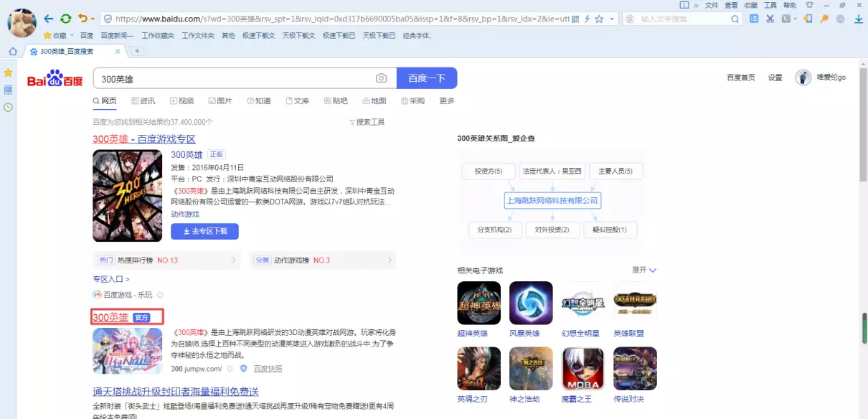868x419 pixels.
Task: Click the 风暴英雄 game thumbnail
Action: [531, 303]
